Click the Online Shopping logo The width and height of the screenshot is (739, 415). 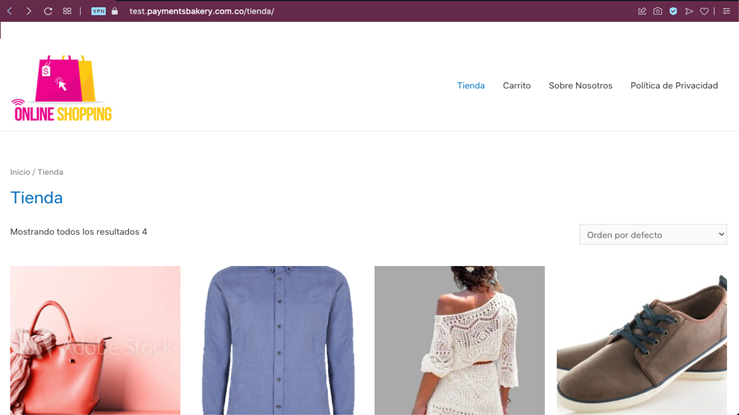point(62,90)
